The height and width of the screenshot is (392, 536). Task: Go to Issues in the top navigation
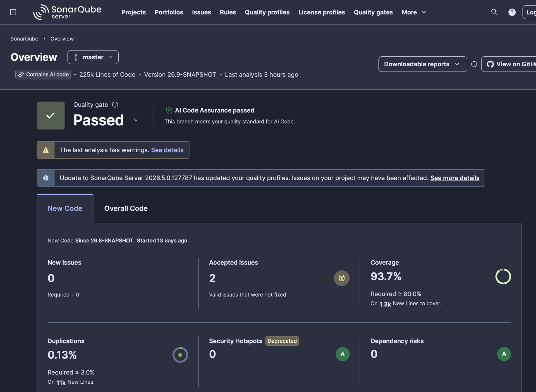coord(202,12)
